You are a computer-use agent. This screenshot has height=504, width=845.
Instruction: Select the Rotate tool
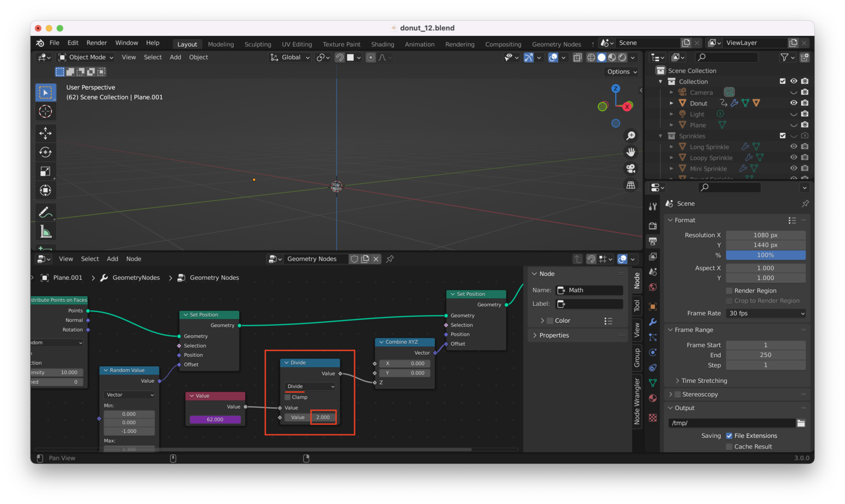tap(45, 152)
